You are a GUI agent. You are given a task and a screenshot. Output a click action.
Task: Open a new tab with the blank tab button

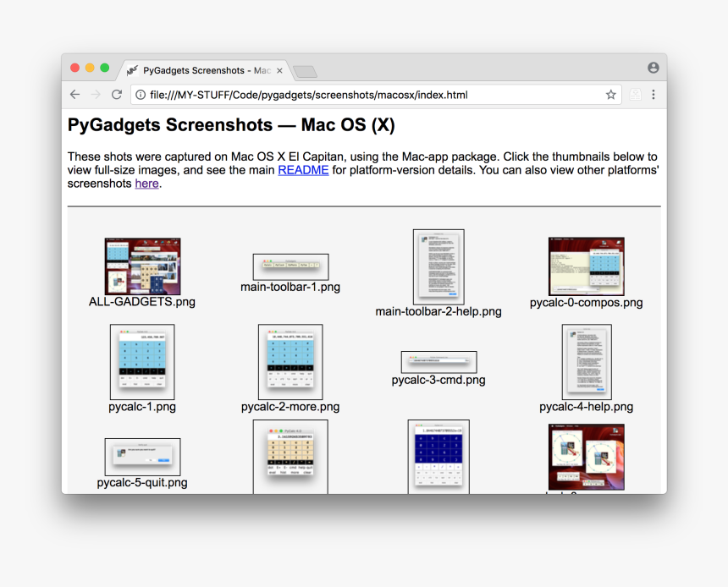click(x=306, y=71)
